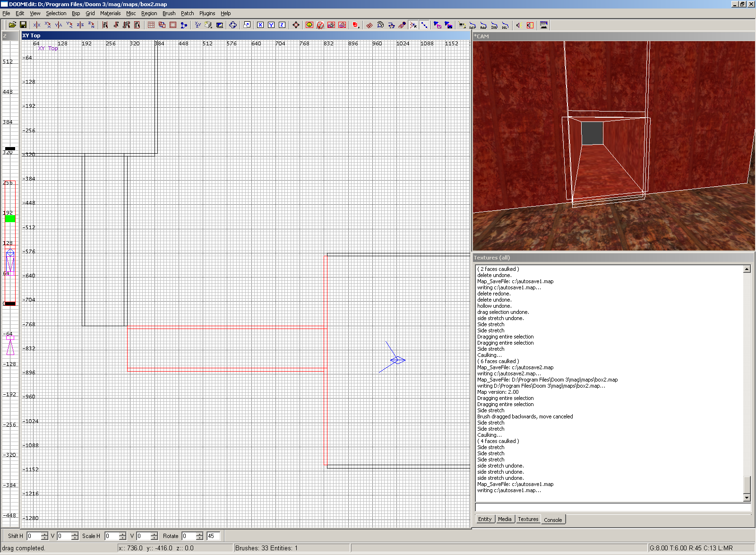Click the Open map folder icon

click(x=12, y=25)
